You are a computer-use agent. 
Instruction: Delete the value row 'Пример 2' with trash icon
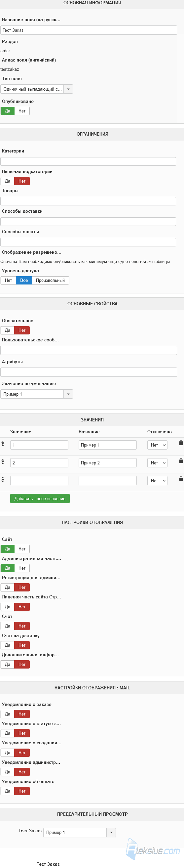(181, 460)
